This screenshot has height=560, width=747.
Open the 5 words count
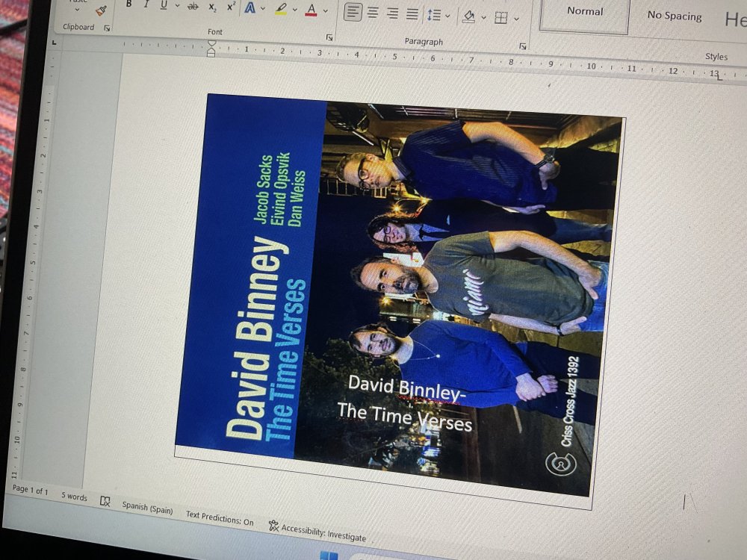click(74, 497)
